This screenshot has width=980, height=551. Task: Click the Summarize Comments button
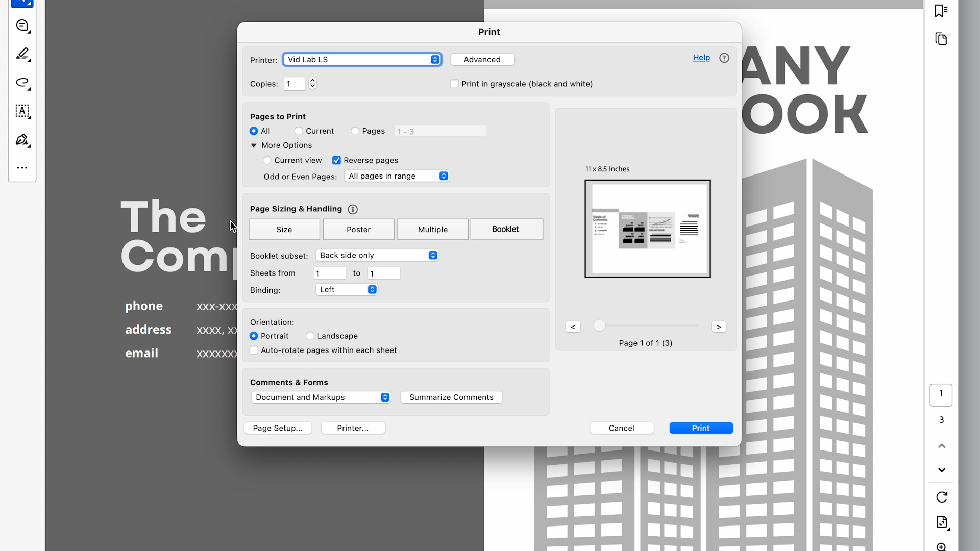pyautogui.click(x=451, y=397)
